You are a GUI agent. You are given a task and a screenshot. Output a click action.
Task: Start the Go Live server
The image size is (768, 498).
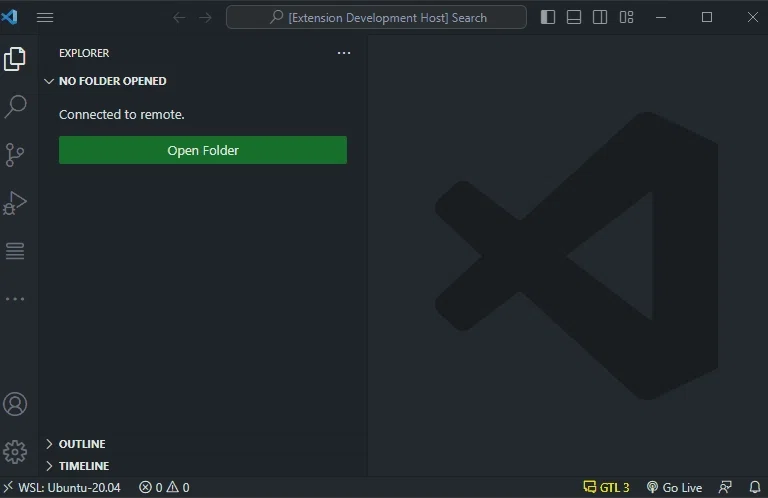pyautogui.click(x=674, y=488)
